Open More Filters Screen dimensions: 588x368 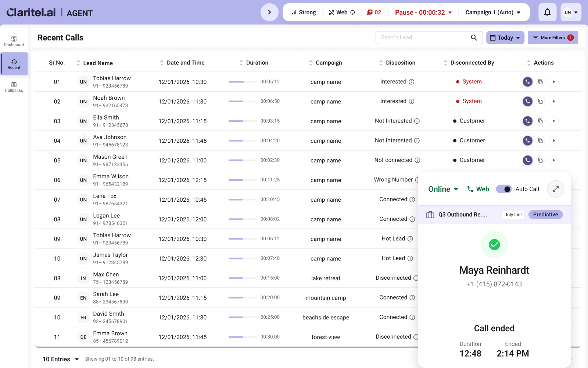553,38
